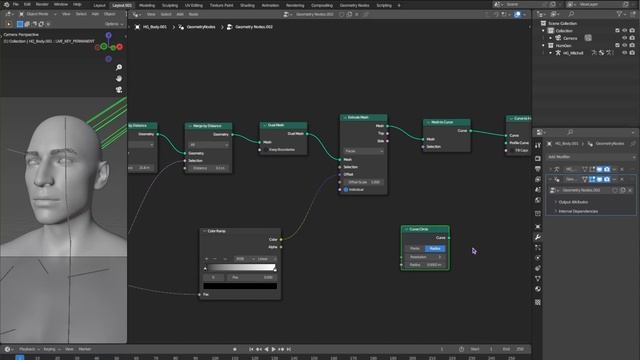Open the outliner filter funnel icon
Image resolution: width=640 pixels, height=360 pixels.
(619, 14)
